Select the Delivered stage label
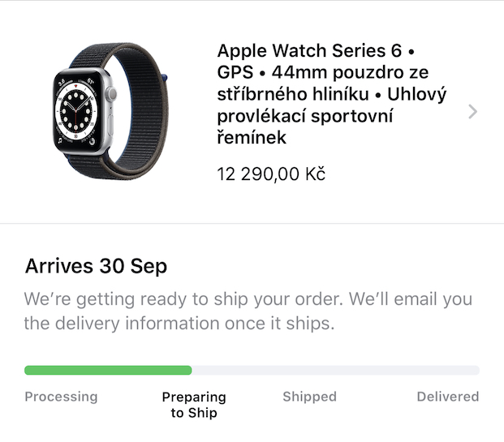504x442 pixels. point(447,397)
